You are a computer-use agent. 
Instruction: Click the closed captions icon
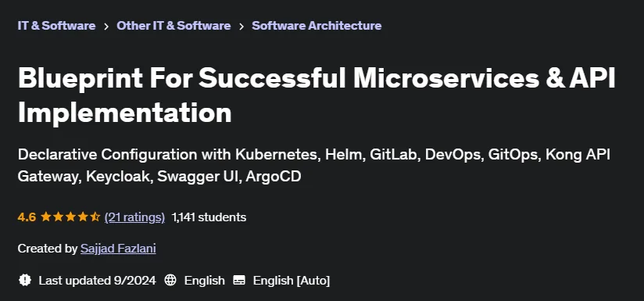[239, 281]
